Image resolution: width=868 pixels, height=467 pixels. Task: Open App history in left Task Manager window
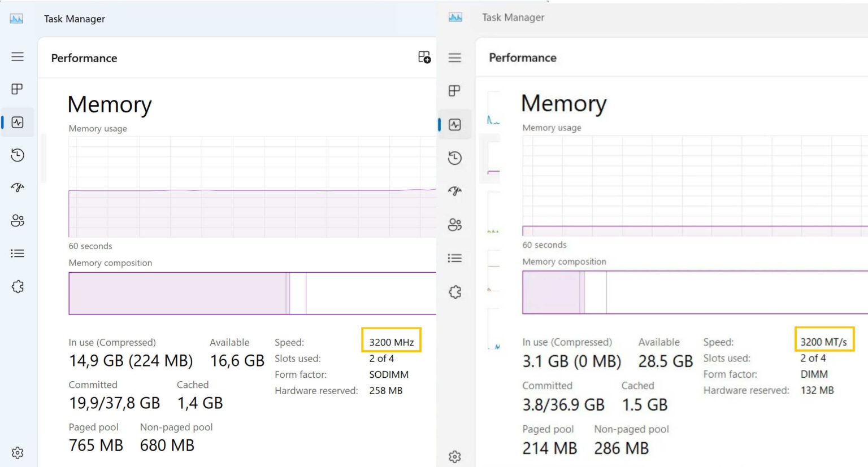18,155
